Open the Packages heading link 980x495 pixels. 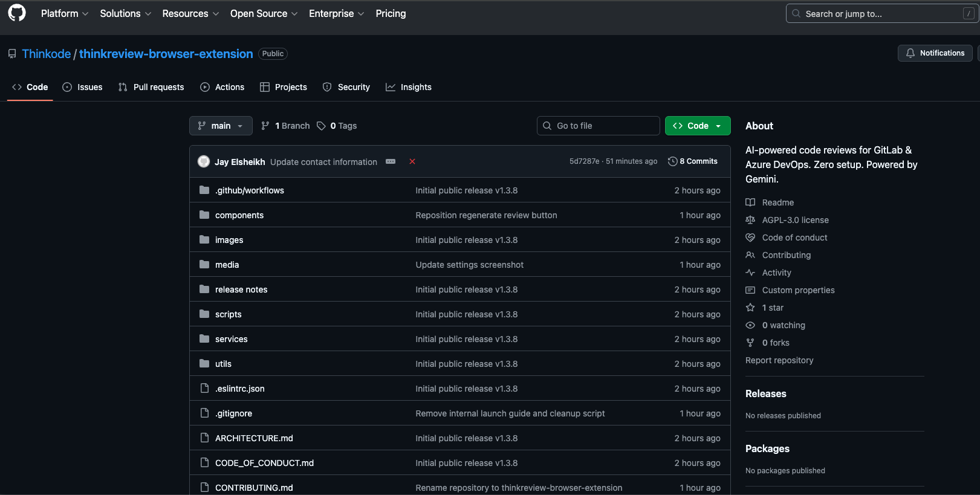pyautogui.click(x=767, y=448)
